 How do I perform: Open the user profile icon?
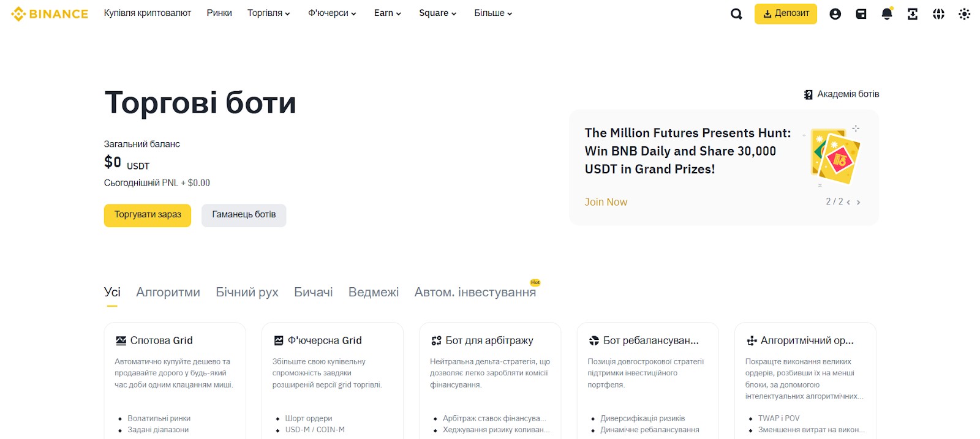point(835,13)
